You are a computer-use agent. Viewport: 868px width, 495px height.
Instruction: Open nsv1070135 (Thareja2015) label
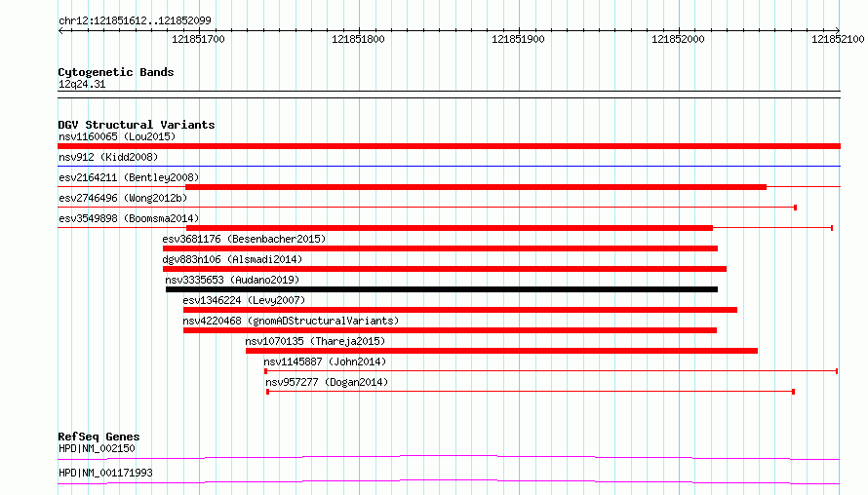pyautogui.click(x=315, y=341)
